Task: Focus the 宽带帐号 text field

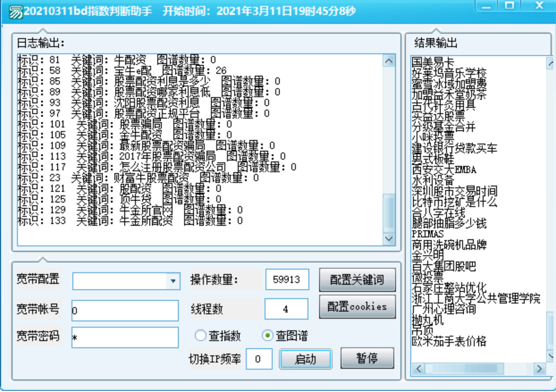Action: point(125,310)
